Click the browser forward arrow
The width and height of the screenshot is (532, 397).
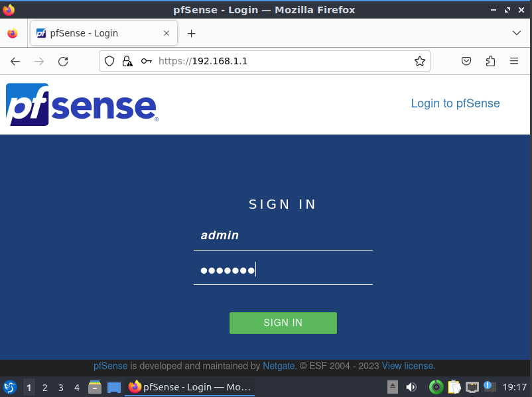(x=39, y=62)
